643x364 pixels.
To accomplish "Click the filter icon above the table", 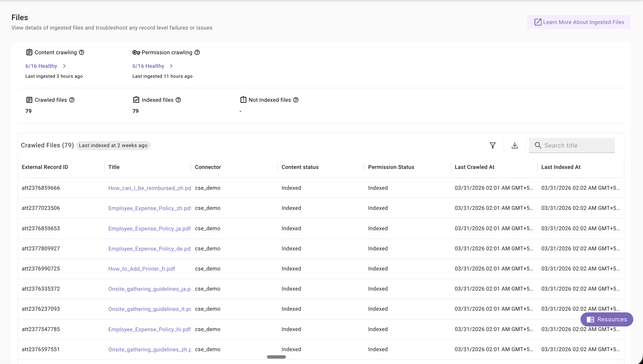I will coord(492,145).
